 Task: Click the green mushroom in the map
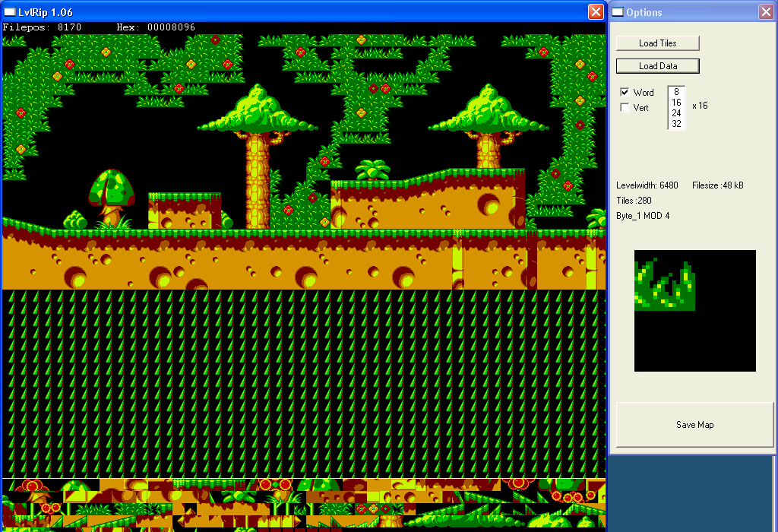point(112,198)
